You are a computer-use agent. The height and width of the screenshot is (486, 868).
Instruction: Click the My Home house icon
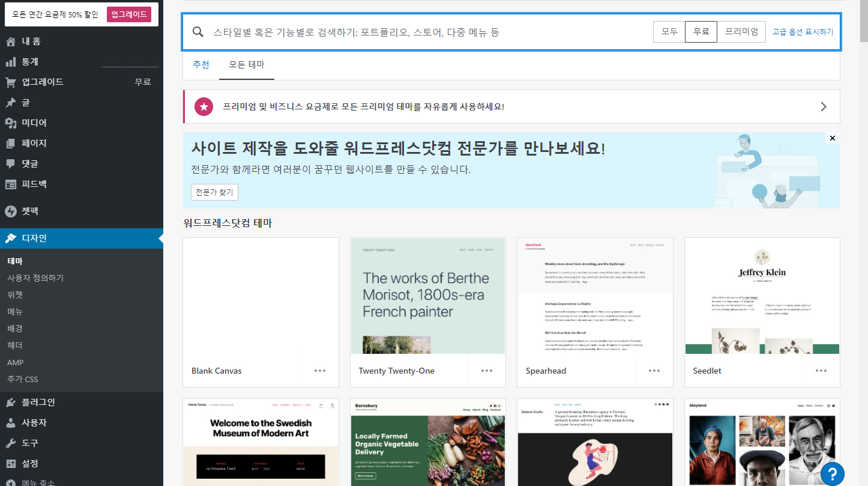pyautogui.click(x=11, y=41)
